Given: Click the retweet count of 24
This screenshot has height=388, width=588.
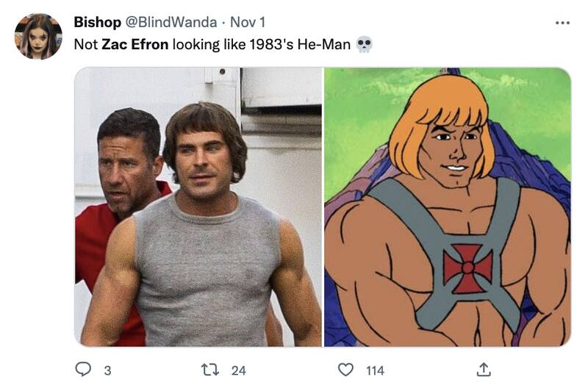Looking at the screenshot, I should click(238, 370).
